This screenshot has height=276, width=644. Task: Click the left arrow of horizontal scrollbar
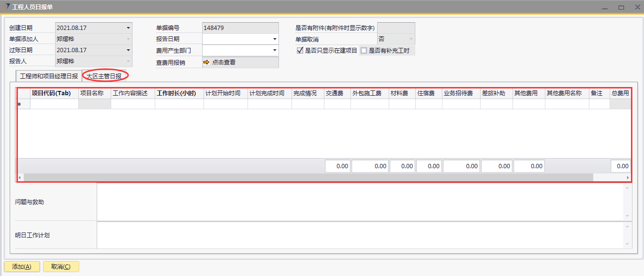[x=19, y=177]
